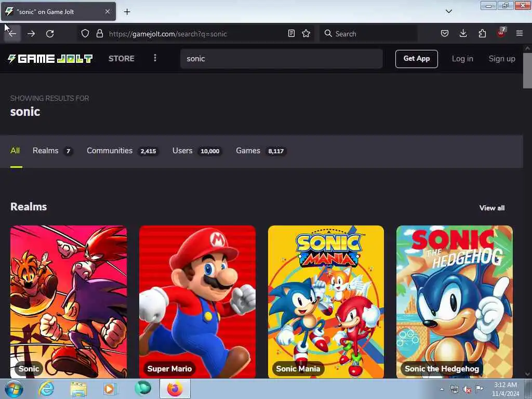Switch to the Users tab

pyautogui.click(x=197, y=151)
